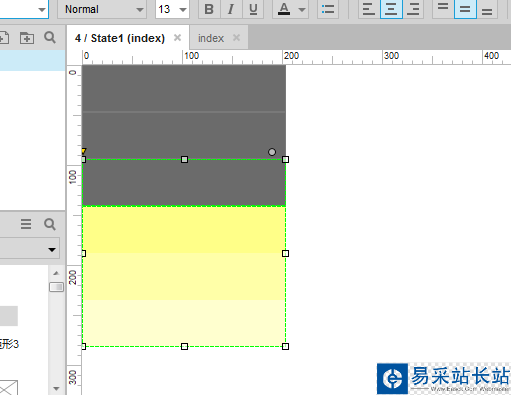The height and width of the screenshot is (395, 511).
Task: Switch to the 4 / State1 (index) tab
Action: pyautogui.click(x=120, y=38)
